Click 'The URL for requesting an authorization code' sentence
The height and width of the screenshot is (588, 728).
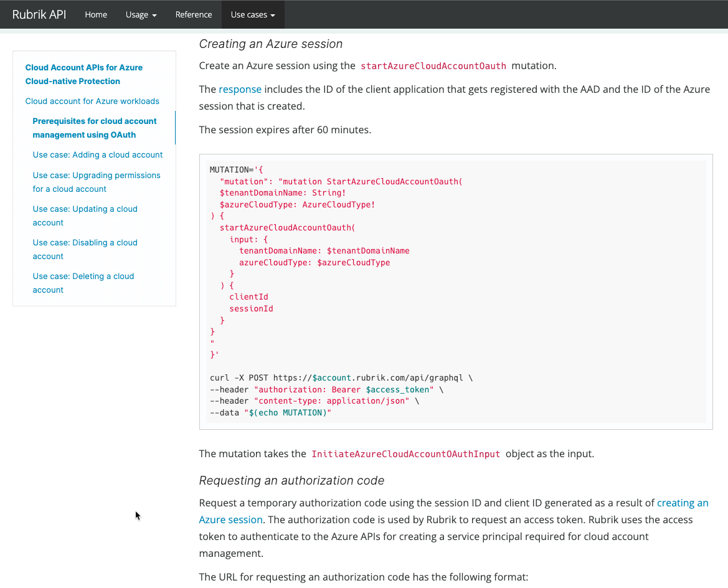364,577
